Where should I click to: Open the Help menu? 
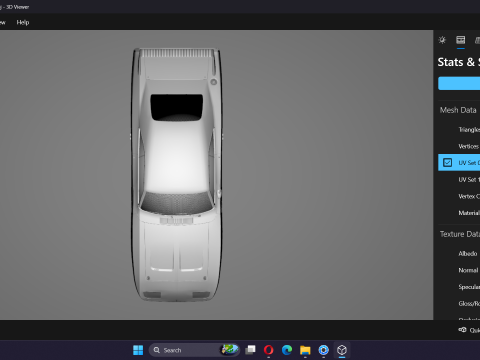pos(23,22)
